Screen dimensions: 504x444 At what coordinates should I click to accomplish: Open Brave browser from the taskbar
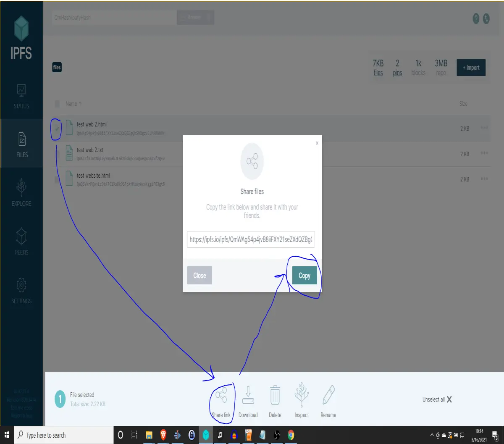click(163, 435)
